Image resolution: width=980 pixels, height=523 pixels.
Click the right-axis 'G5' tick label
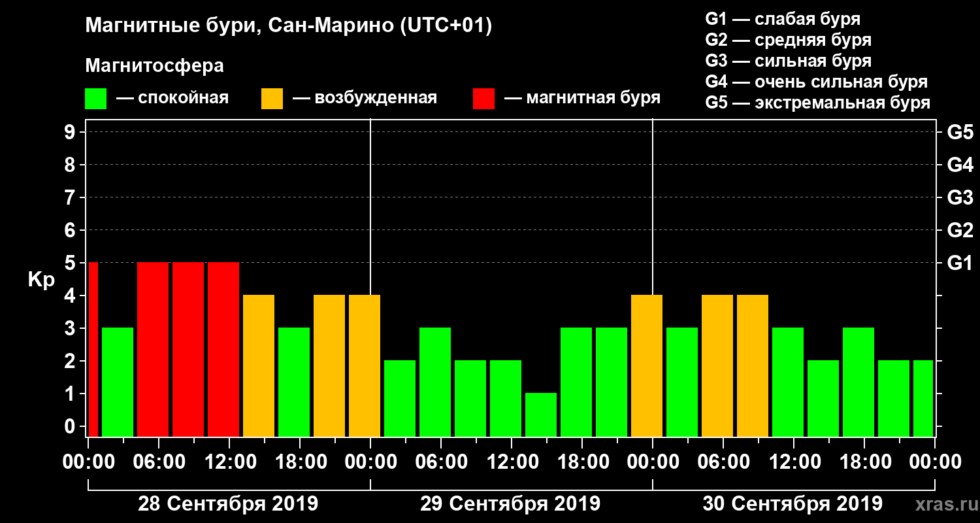point(960,132)
